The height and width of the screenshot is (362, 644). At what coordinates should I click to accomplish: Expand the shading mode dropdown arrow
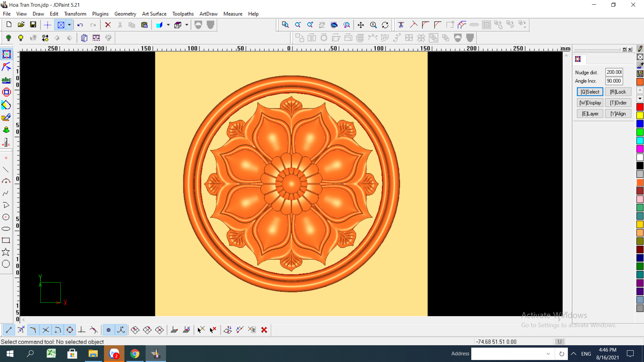pos(187,25)
